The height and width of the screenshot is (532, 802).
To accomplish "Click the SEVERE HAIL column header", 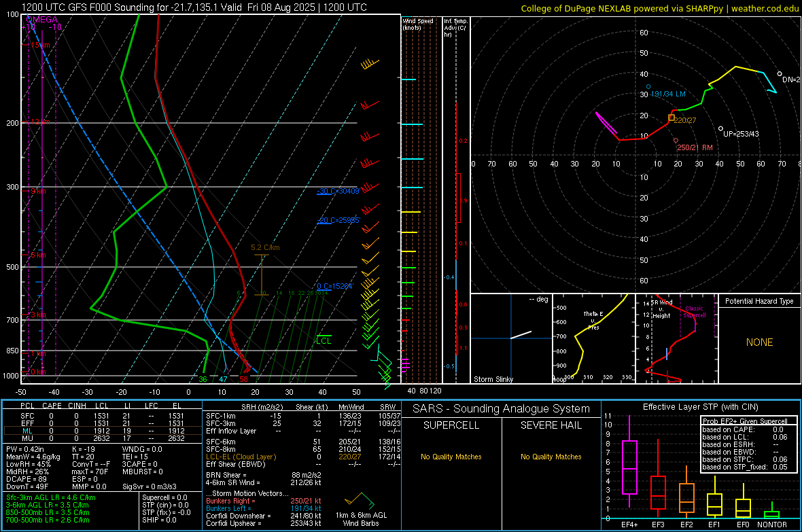I will [551, 425].
